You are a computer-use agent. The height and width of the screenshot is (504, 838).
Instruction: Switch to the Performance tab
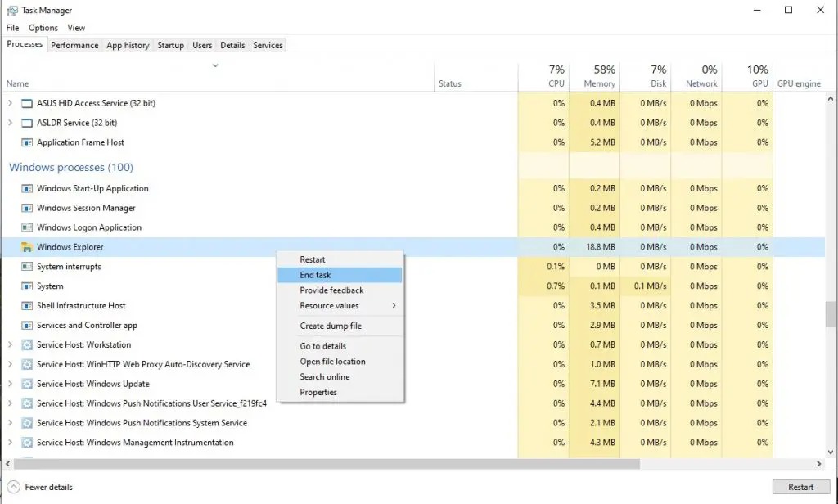click(x=74, y=45)
